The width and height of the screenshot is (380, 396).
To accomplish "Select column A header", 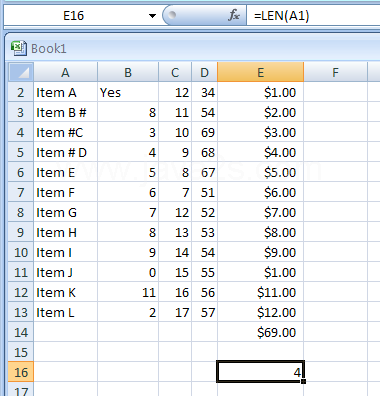I will (65, 72).
